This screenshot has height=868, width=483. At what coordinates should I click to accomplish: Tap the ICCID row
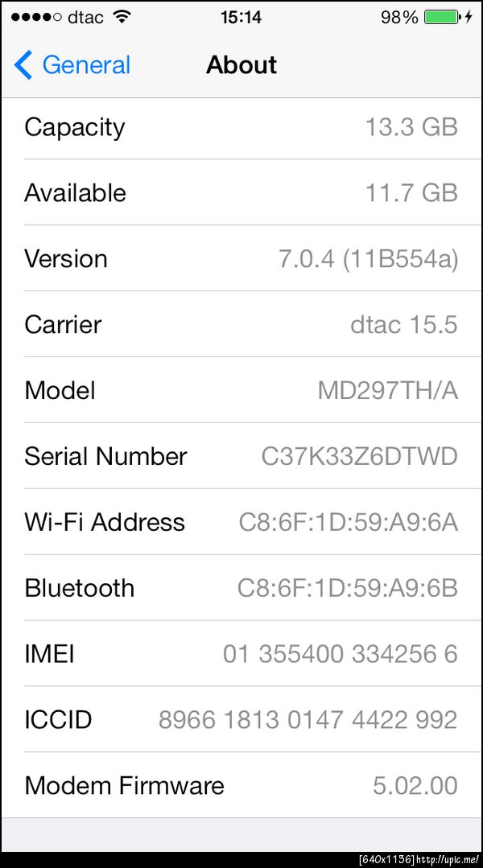click(242, 720)
